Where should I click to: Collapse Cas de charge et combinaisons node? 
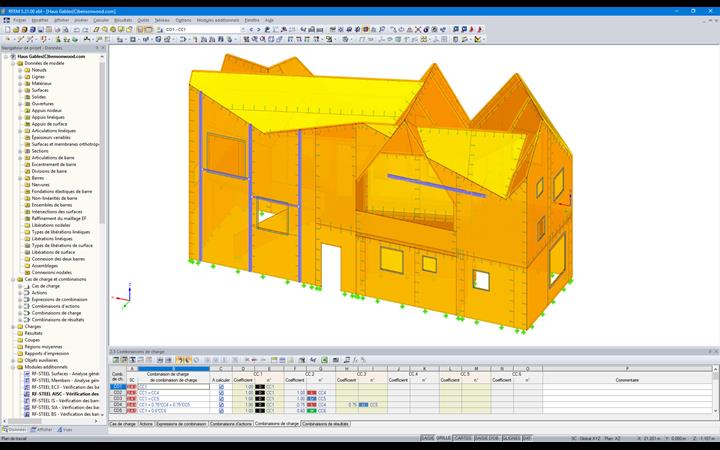pos(13,279)
